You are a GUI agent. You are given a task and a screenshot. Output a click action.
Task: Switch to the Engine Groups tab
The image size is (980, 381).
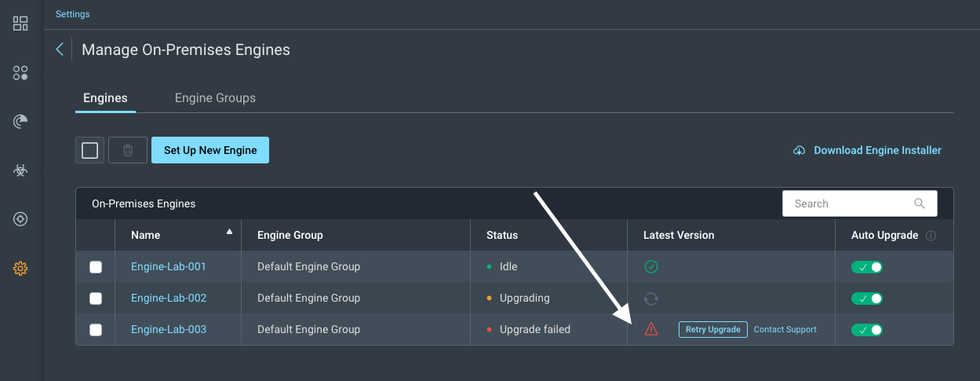(x=215, y=98)
